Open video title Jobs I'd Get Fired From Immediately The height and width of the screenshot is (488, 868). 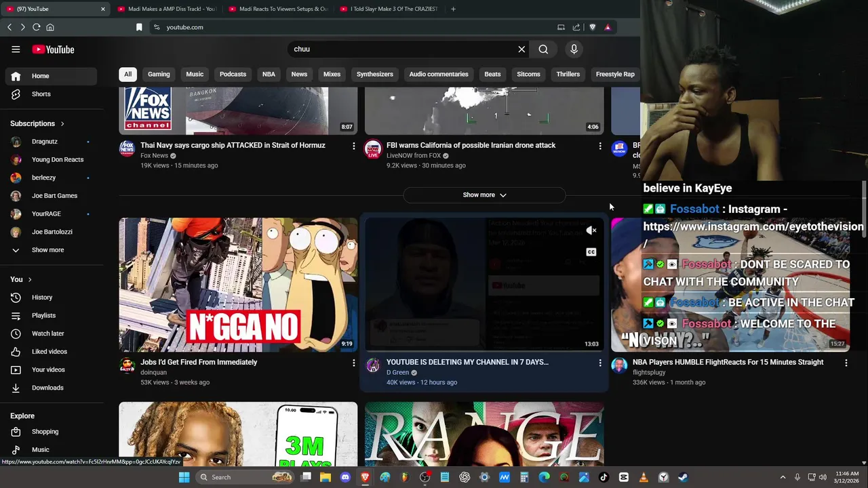click(x=199, y=363)
